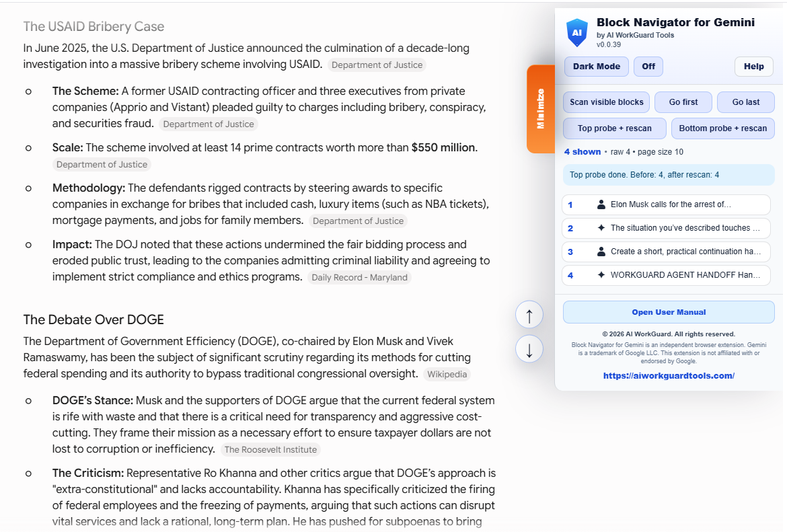The image size is (787, 532).
Task: Click 'Impact:' bold label
Action: click(72, 244)
